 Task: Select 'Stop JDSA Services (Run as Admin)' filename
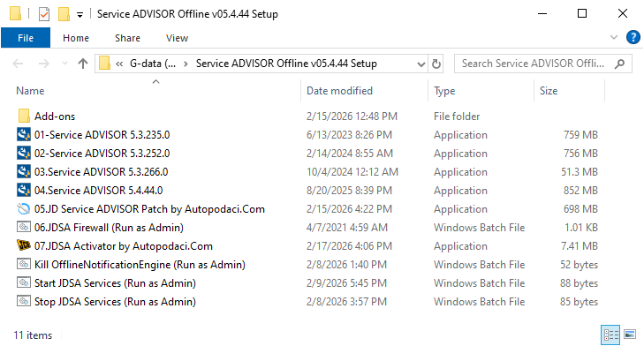pos(115,302)
